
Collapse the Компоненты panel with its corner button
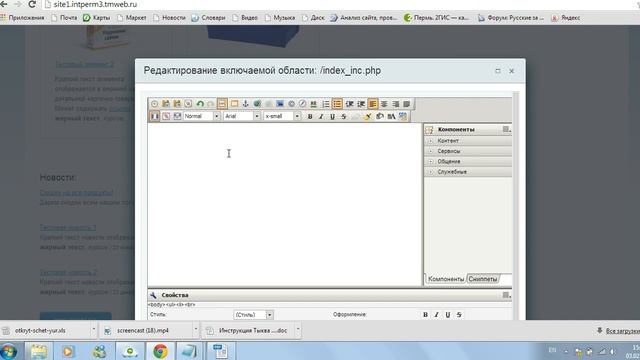click(x=506, y=129)
